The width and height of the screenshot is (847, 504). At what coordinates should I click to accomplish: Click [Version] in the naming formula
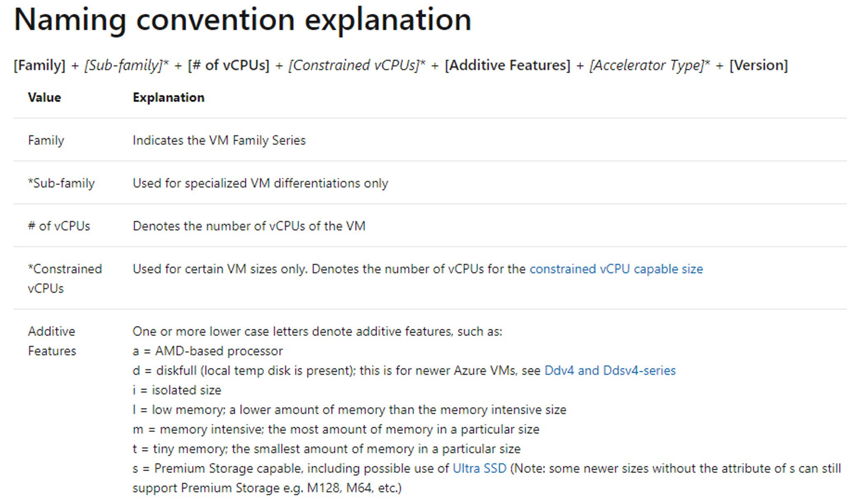click(x=759, y=65)
